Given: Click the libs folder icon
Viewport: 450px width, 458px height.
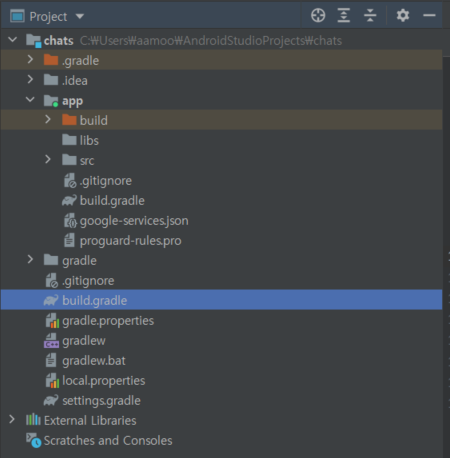Looking at the screenshot, I should 69,140.
